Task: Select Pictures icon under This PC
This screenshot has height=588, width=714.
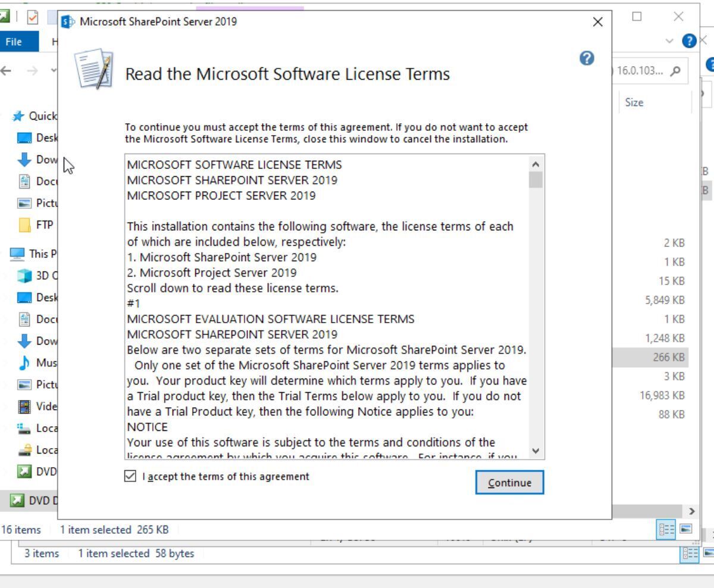Action: (24, 384)
